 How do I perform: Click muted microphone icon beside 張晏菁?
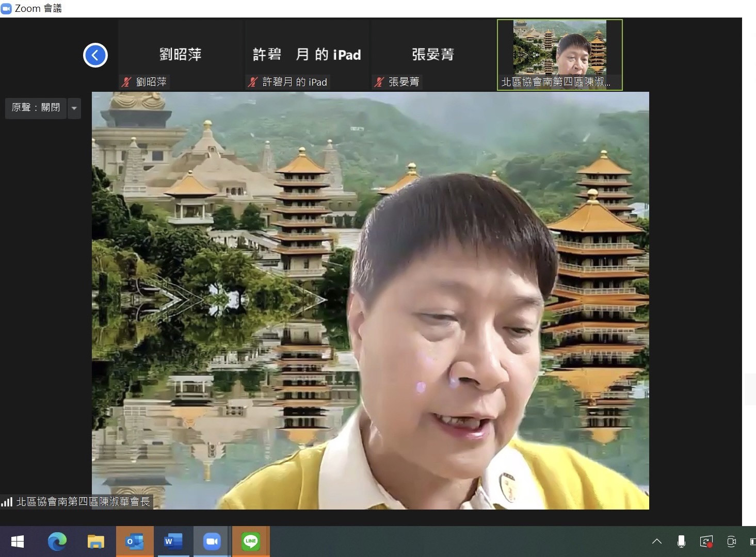pyautogui.click(x=379, y=82)
